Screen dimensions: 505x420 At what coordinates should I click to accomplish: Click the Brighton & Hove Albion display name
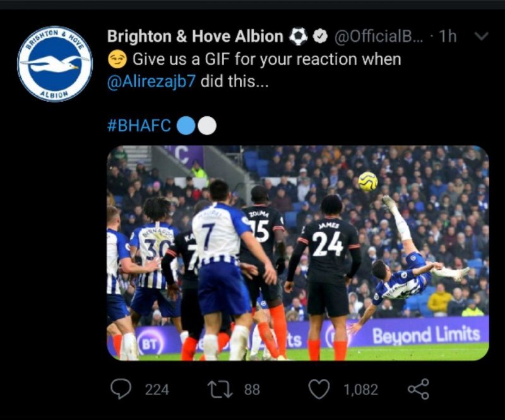point(195,37)
